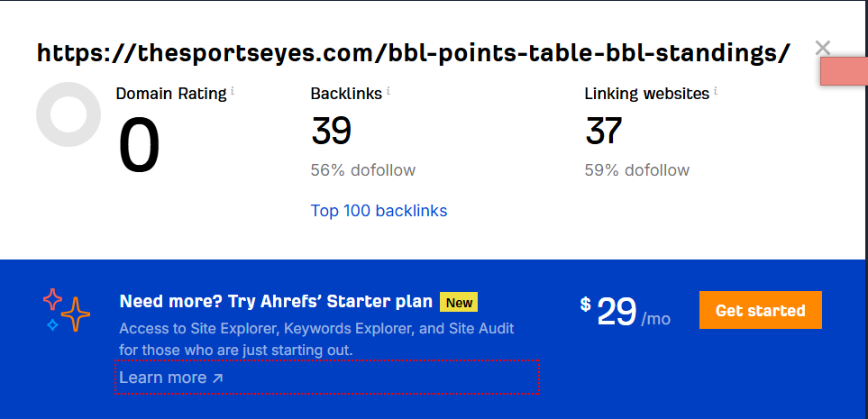Open the Top 100 backlinks link

(x=379, y=211)
